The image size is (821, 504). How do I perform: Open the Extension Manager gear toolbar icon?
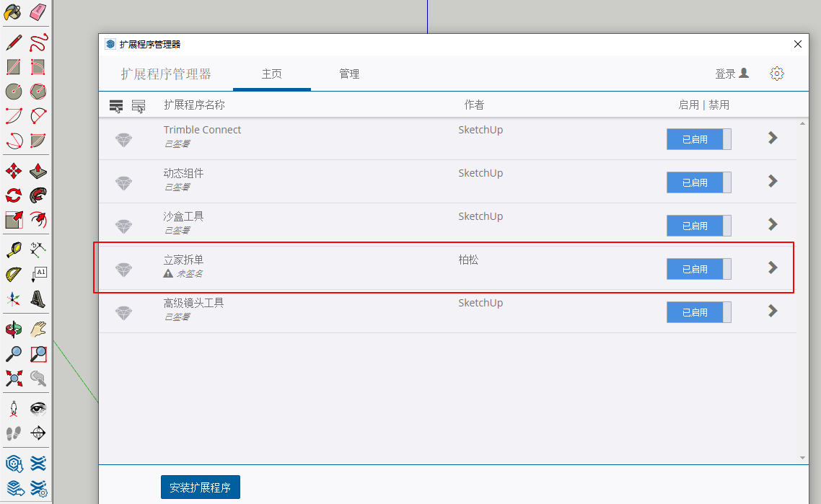(x=38, y=487)
